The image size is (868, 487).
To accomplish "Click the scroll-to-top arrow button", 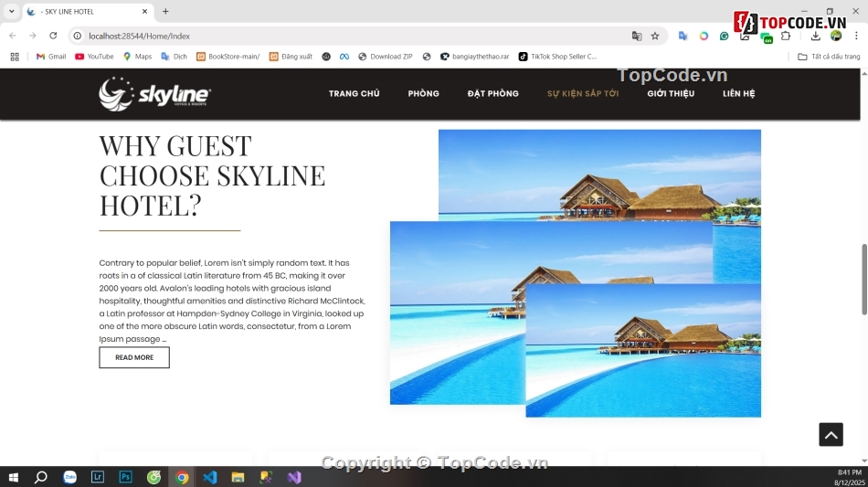I will (x=831, y=434).
